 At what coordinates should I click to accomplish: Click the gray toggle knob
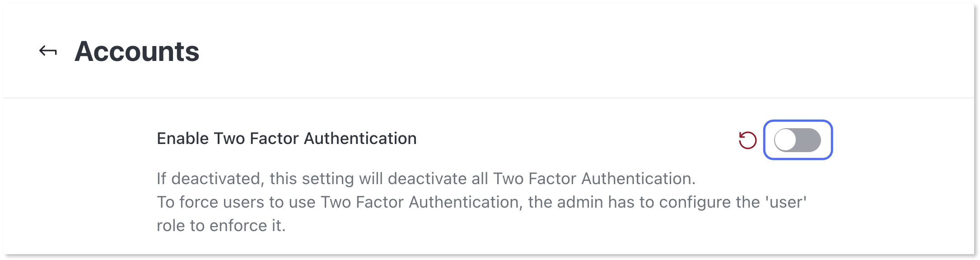click(786, 140)
